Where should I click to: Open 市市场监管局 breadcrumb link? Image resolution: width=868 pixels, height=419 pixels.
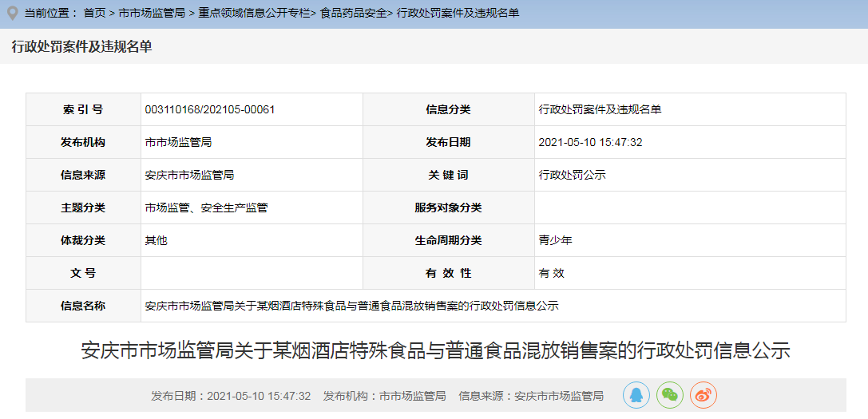(152, 14)
